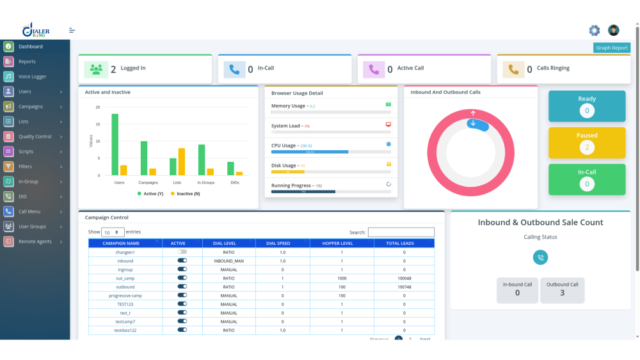640x360 pixels.
Task: Open the settings gear icon
Action: coord(594,30)
